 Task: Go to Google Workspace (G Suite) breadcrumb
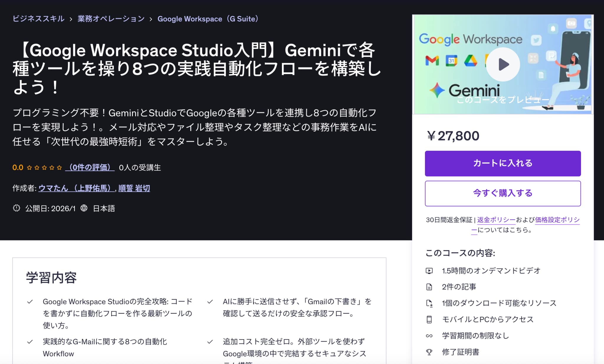pos(208,19)
